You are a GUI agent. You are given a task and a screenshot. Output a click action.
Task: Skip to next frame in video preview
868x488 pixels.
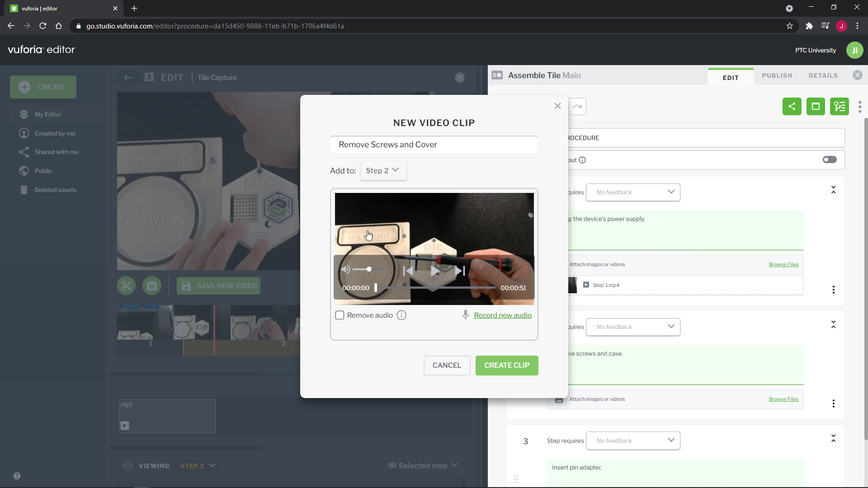coord(460,271)
